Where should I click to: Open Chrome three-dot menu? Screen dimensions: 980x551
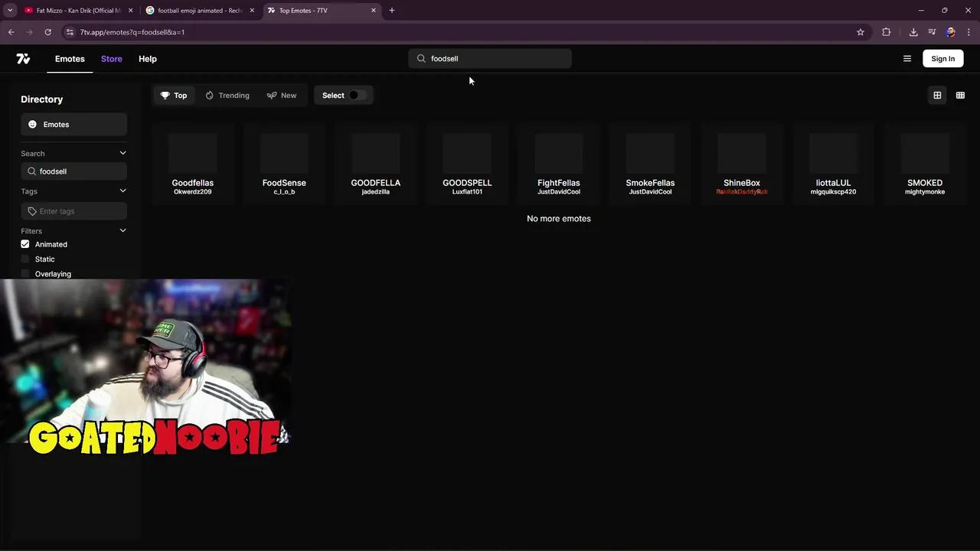pos(969,32)
